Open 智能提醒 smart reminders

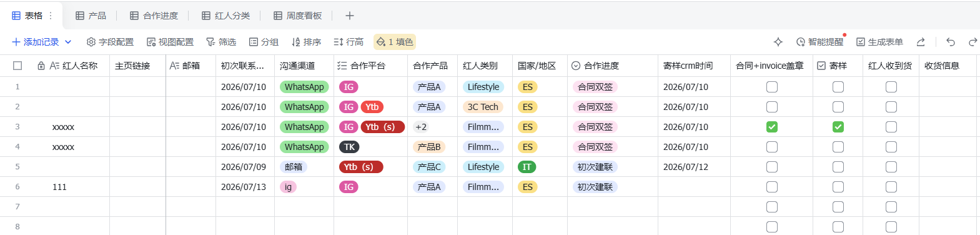(819, 42)
